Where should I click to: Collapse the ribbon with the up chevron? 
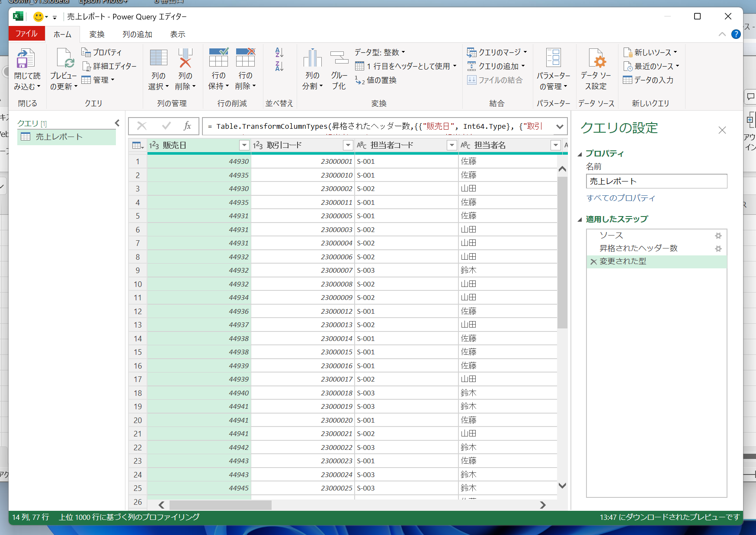722,34
